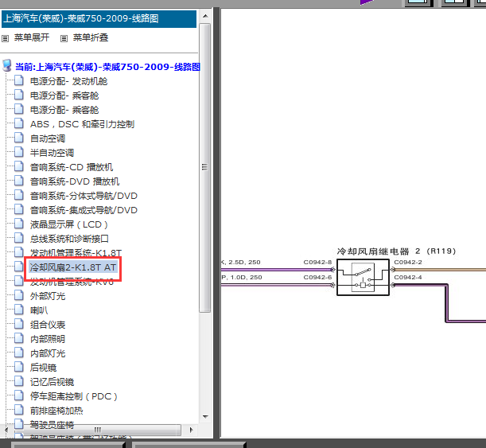
Task: Open 前排座椅加热 entry
Action: tap(56, 411)
